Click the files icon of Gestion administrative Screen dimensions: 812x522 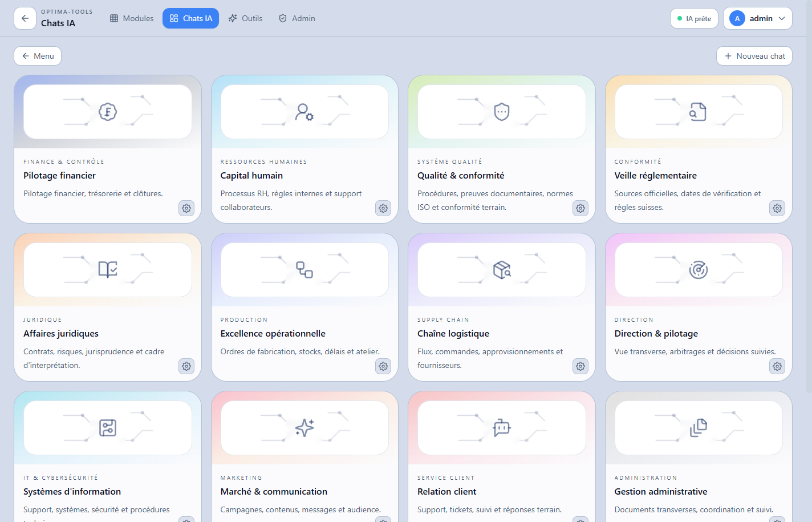(x=699, y=428)
